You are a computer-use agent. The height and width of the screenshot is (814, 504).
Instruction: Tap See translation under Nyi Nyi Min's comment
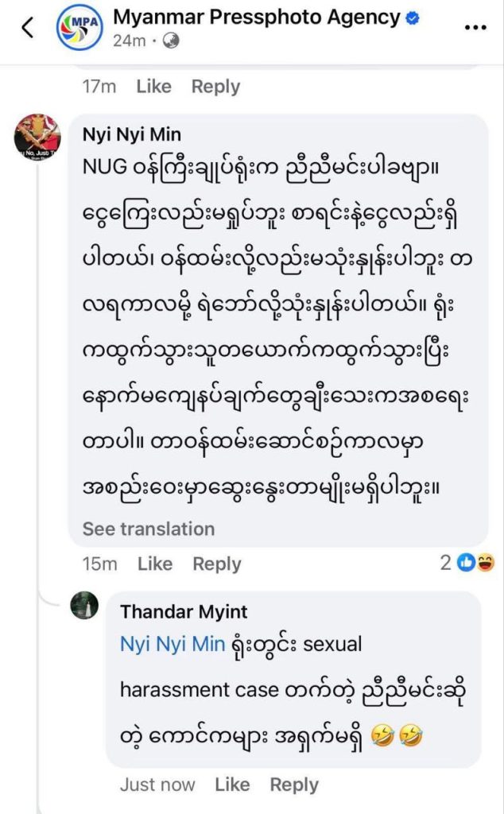[x=149, y=529]
